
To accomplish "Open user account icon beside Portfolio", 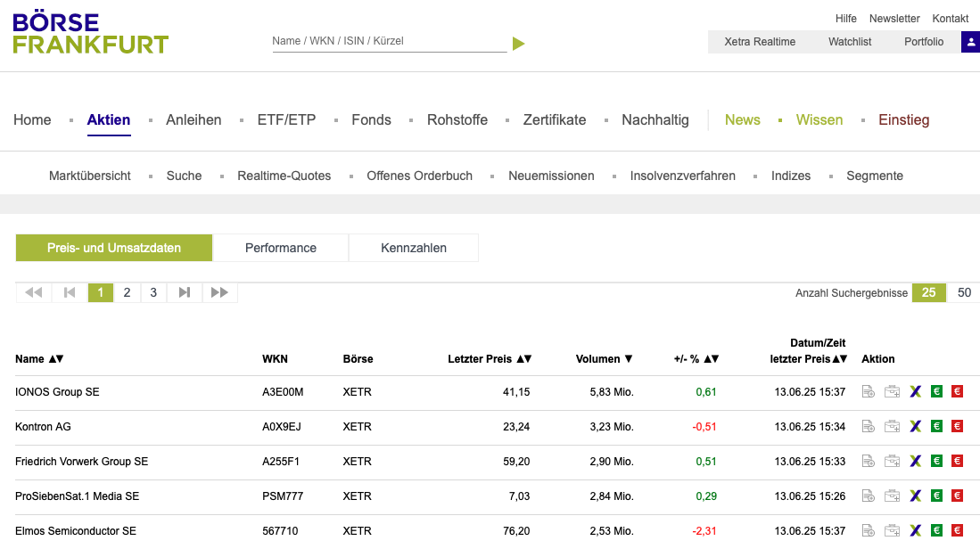I will tap(970, 42).
